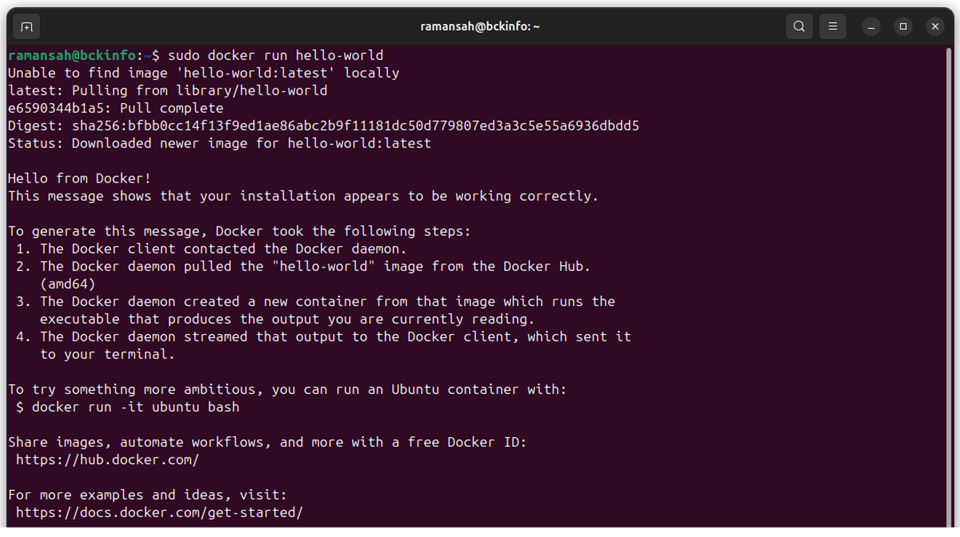Click the '(amd64)' text
The image size is (960, 537).
68,284
